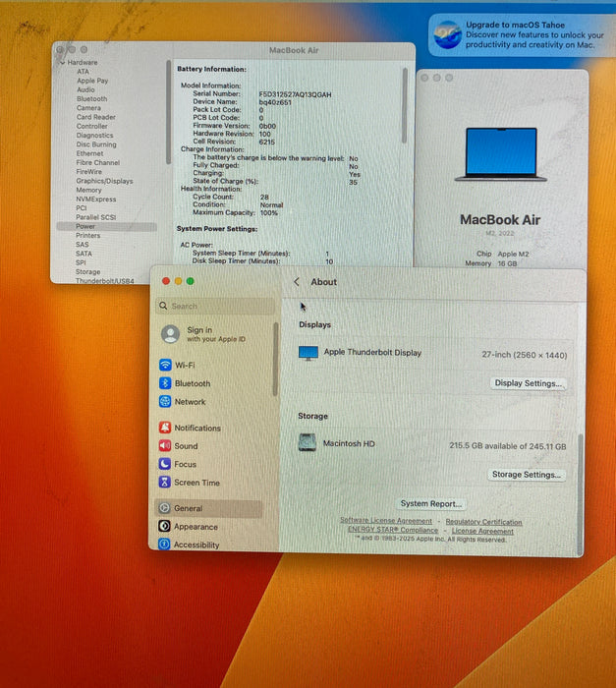Image resolution: width=616 pixels, height=688 pixels.
Task: Click the System Report button
Action: coord(431,503)
